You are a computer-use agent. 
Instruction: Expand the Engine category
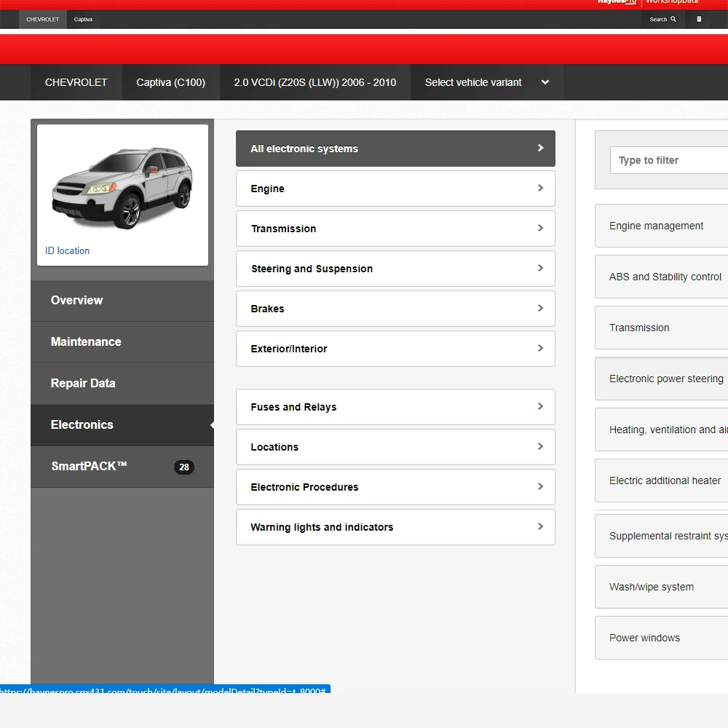[395, 189]
